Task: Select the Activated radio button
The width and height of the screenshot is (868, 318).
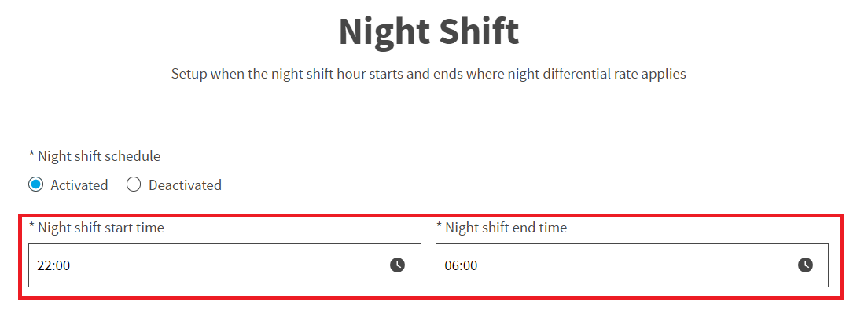Action: (35, 185)
